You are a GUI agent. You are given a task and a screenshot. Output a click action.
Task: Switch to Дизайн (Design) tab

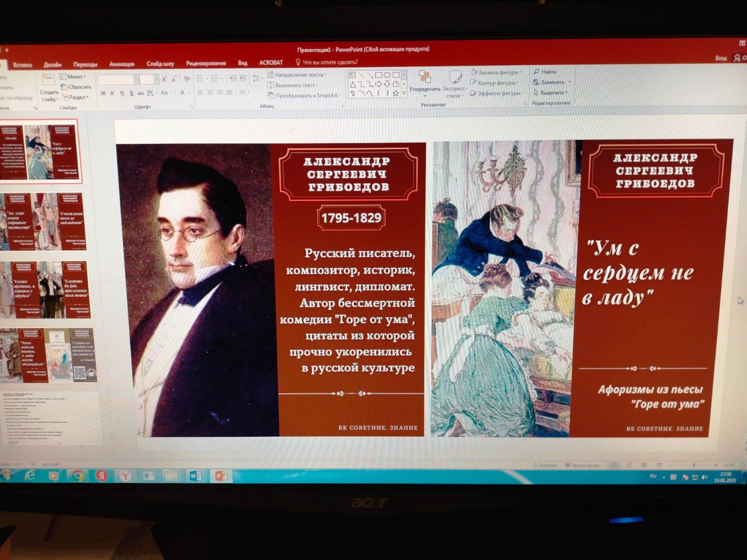[x=53, y=65]
